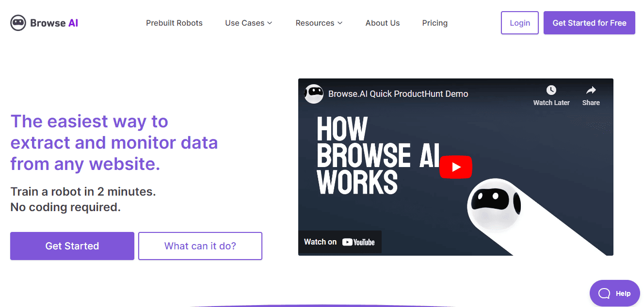Click the text 'No coding required.'

(x=65, y=207)
